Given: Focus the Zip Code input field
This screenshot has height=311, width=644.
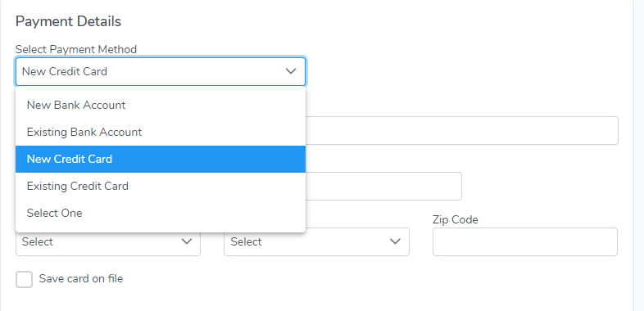Looking at the screenshot, I should [525, 241].
